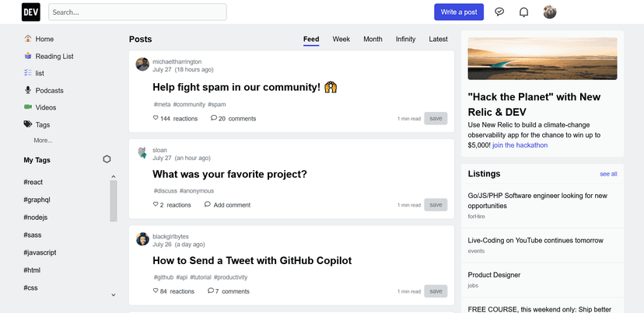This screenshot has height=313, width=644.
Task: Click the Tags label icon
Action: coord(27,124)
